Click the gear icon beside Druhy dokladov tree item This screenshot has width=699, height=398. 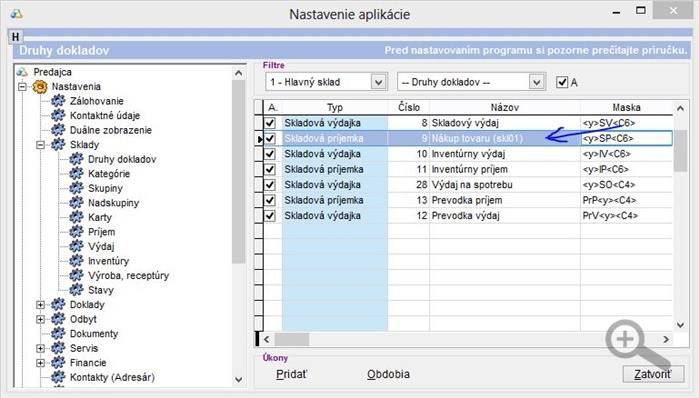76,159
